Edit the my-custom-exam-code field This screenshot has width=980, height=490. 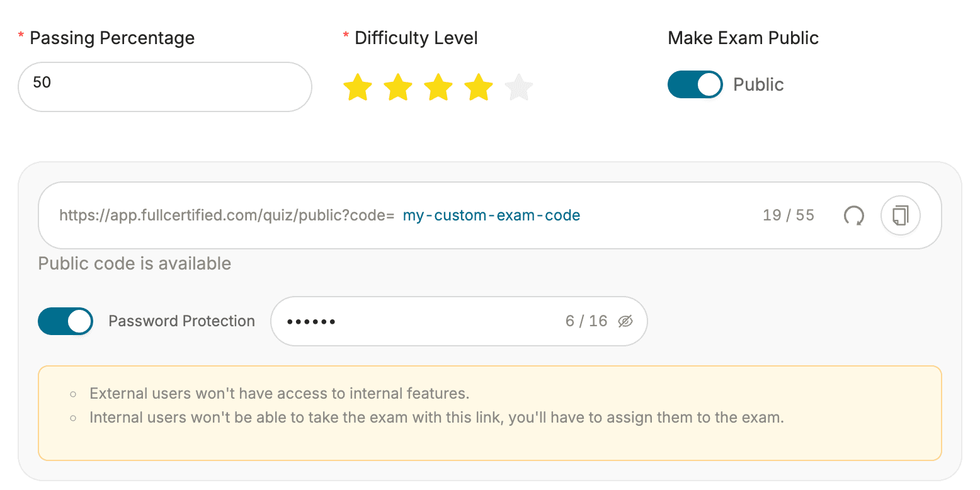tap(491, 216)
